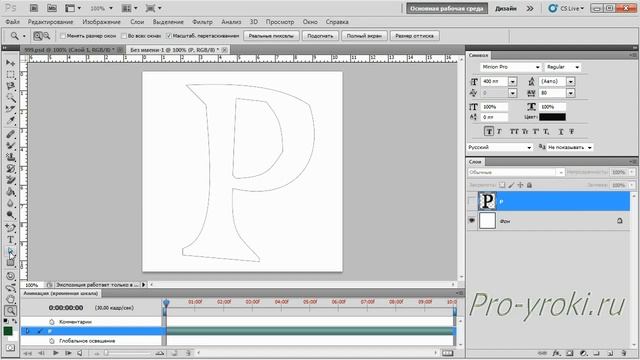The height and width of the screenshot is (360, 640).
Task: Enable the 'Менять размер окон' checkbox
Action: [63, 36]
